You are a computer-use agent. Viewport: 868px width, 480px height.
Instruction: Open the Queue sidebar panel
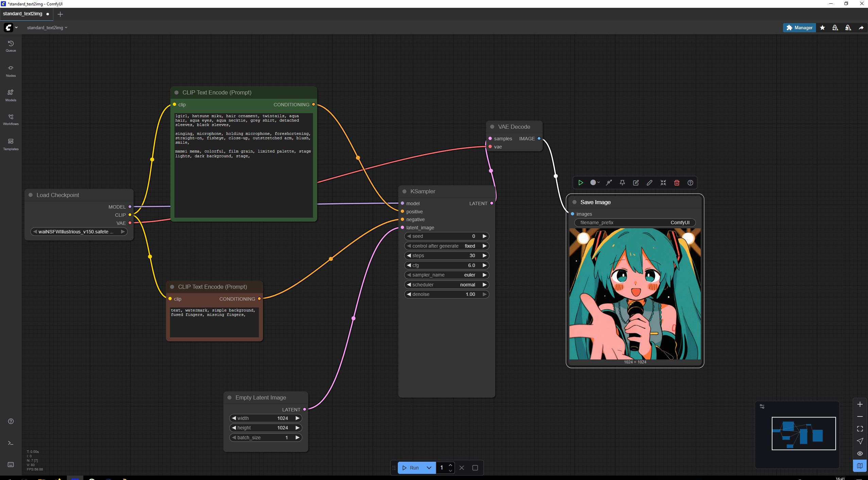coord(11,46)
